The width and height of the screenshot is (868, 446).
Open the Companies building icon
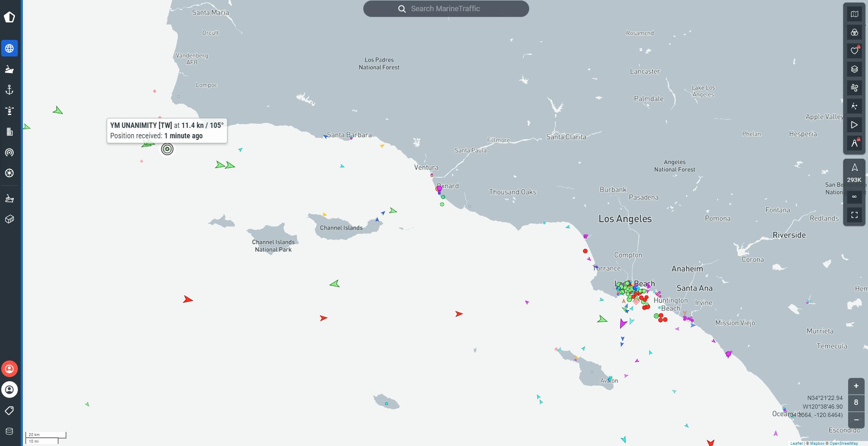(9, 132)
